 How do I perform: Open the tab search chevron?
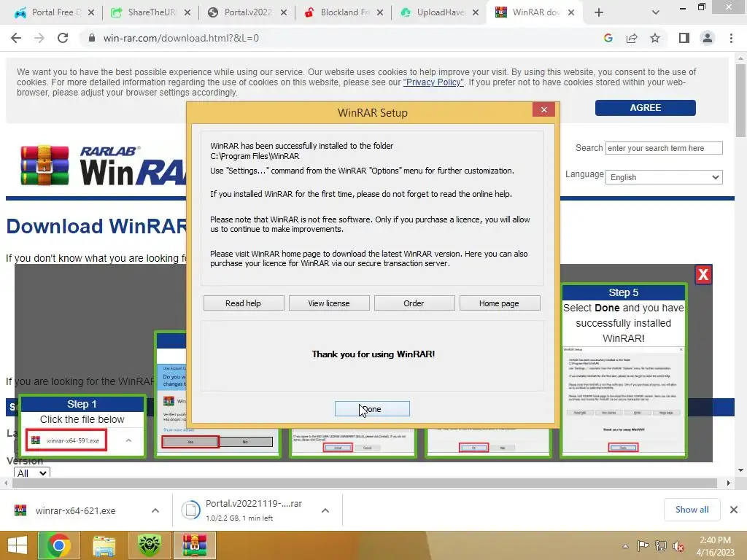(x=656, y=12)
